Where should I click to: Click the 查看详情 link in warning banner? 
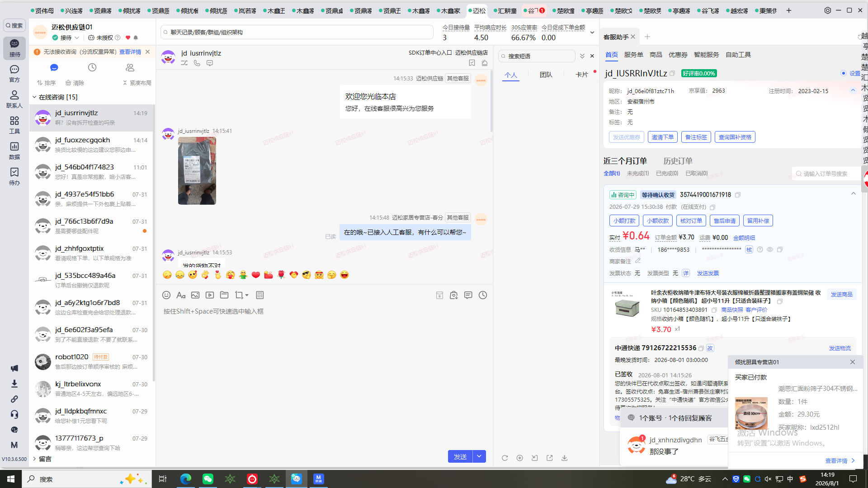pos(130,52)
